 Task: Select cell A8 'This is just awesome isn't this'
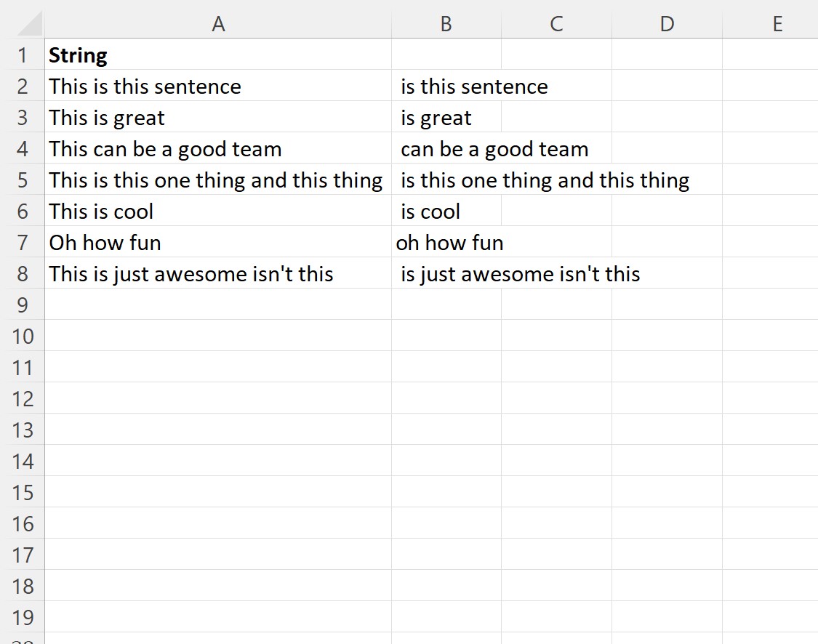pyautogui.click(x=218, y=273)
